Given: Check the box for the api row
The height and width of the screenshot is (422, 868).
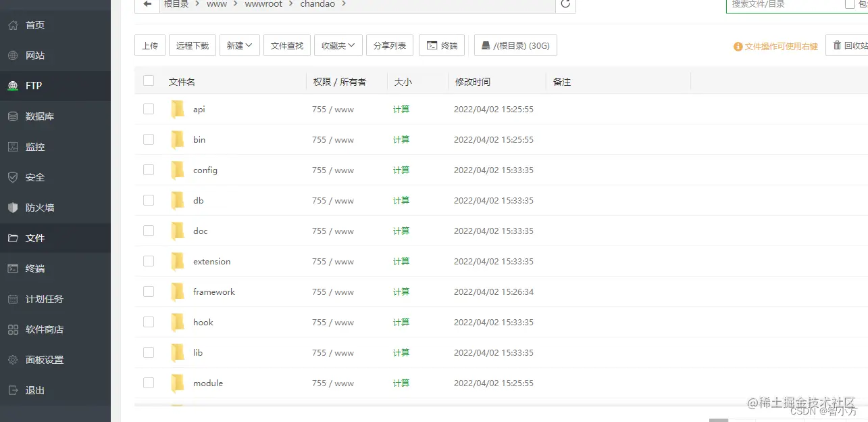Looking at the screenshot, I should click(x=149, y=109).
